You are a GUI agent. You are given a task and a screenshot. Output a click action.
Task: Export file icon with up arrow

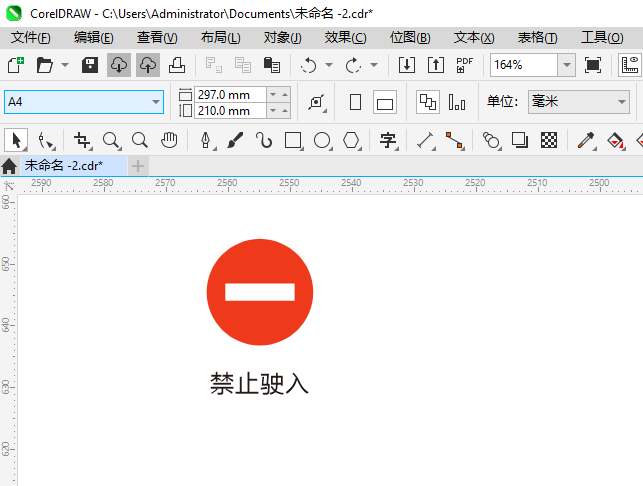(436, 65)
